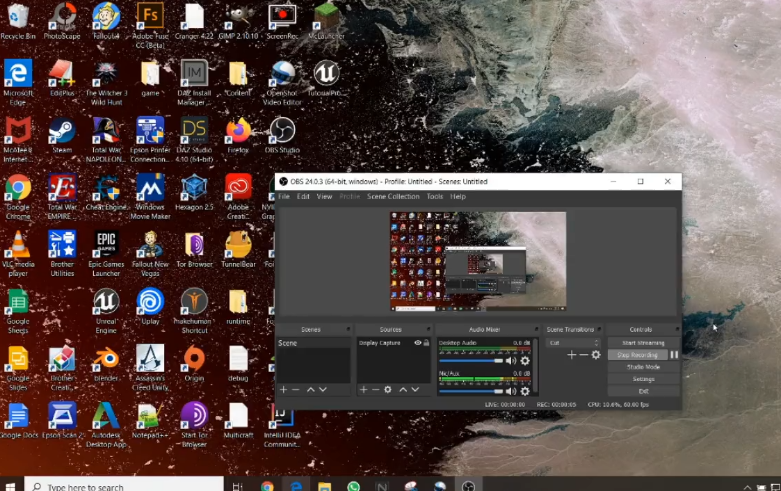This screenshot has height=491, width=781.
Task: Click the Start Streaming button
Action: coord(643,343)
